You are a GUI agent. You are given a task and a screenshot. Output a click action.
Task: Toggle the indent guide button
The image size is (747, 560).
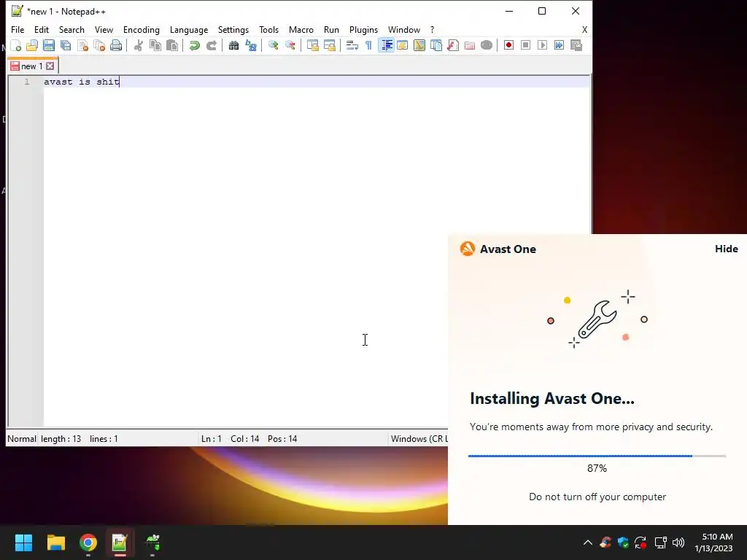[x=386, y=45]
